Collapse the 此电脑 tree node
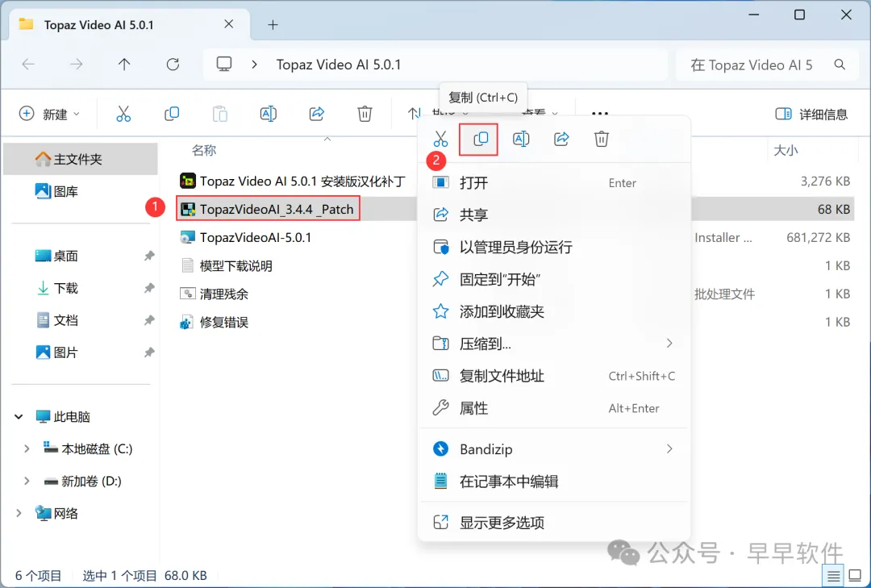This screenshot has width=871, height=588. [19, 416]
